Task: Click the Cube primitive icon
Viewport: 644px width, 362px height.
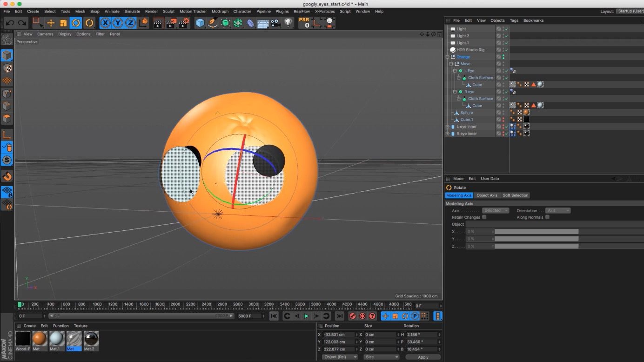Action: [200, 23]
